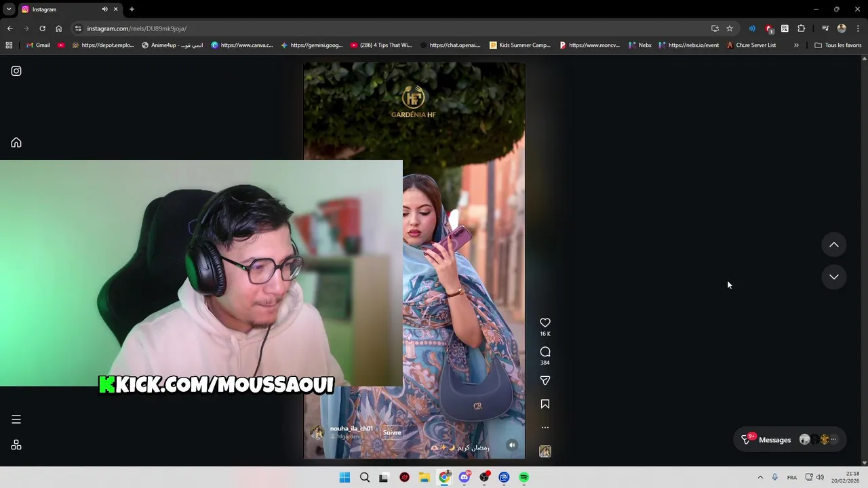Viewport: 868px width, 488px height.
Task: Open the install/cast icon in the address bar
Action: 715,28
